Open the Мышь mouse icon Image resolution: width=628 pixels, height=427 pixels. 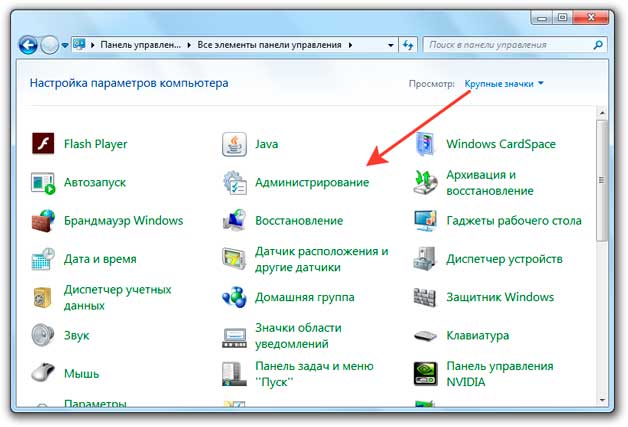click(x=42, y=373)
